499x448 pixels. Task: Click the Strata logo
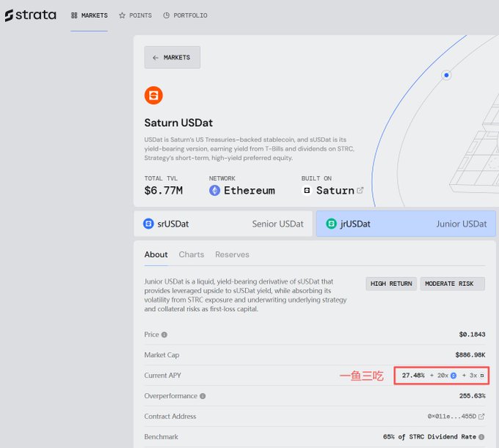click(x=31, y=15)
